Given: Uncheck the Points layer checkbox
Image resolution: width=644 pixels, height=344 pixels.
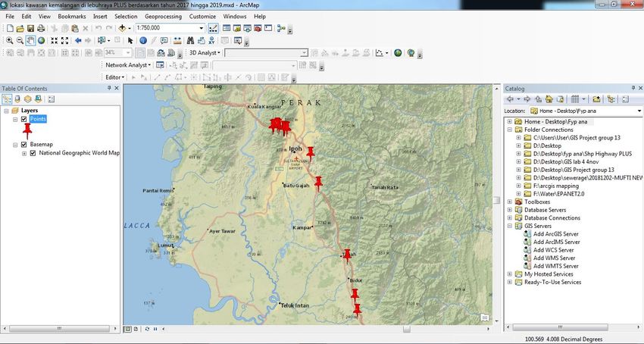Looking at the screenshot, I should (x=24, y=120).
